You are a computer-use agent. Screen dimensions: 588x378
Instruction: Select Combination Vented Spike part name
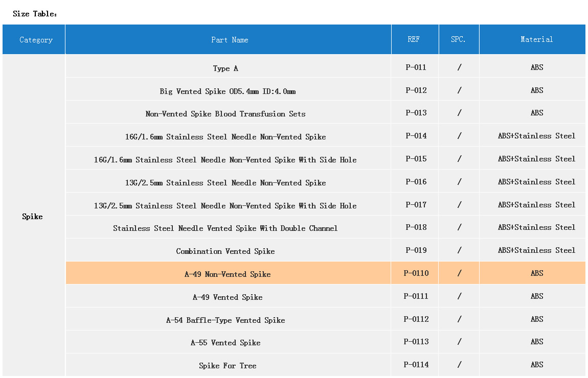point(225,251)
